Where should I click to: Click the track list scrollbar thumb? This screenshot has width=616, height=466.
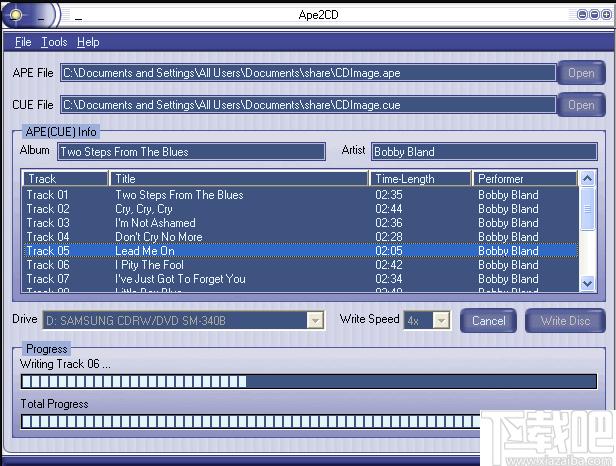point(587,209)
